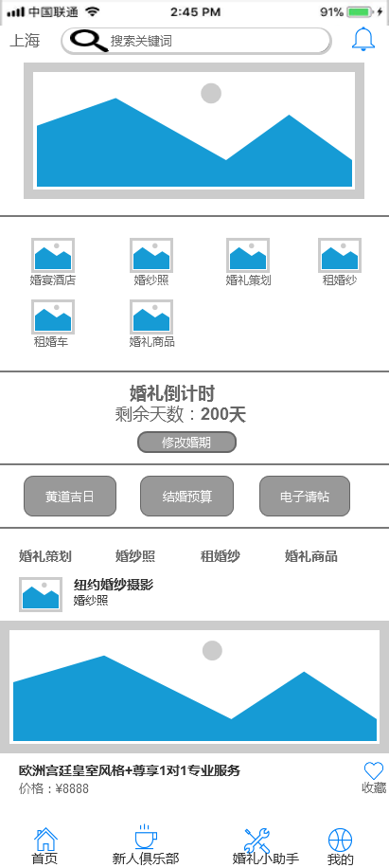Viewport: 389px width, 868px height.
Task: Select the 婚礼策划 category icon
Action: (x=248, y=255)
